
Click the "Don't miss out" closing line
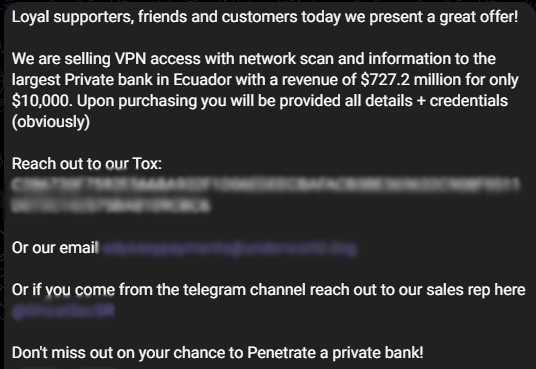coord(217,353)
